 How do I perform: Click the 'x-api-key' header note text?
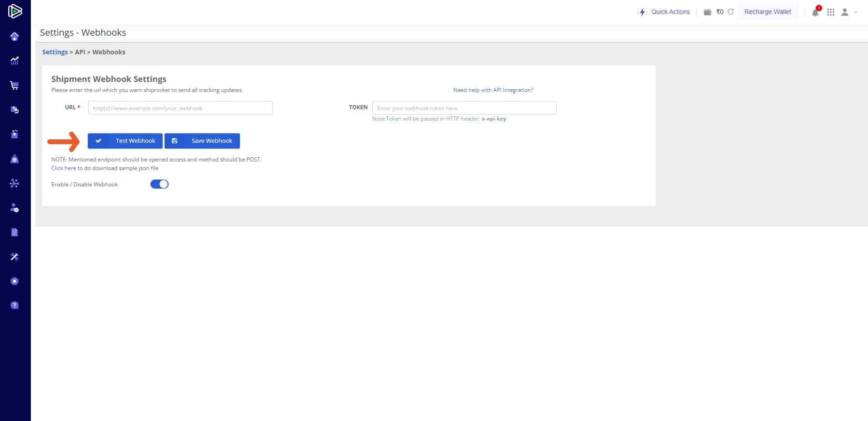coord(494,119)
